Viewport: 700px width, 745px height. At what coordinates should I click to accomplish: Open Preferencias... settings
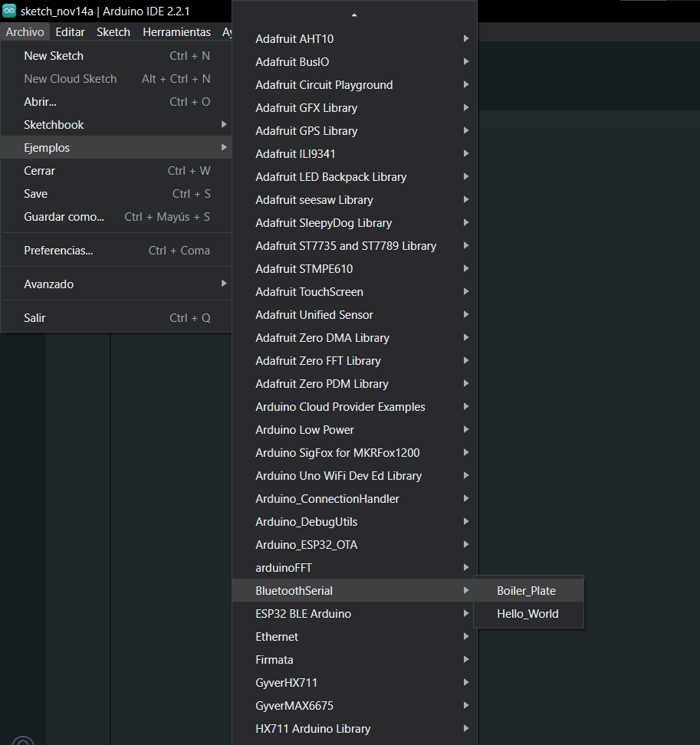[117, 251]
